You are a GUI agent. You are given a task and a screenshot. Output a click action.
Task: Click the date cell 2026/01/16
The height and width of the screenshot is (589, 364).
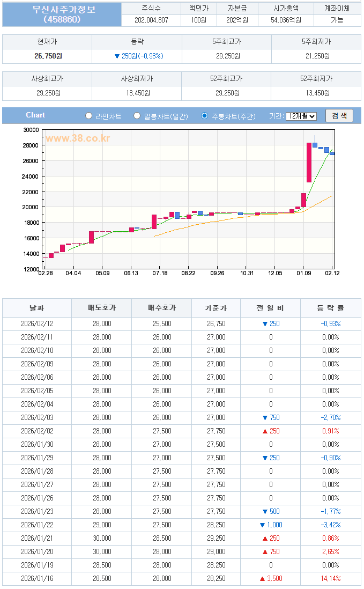pos(37,579)
